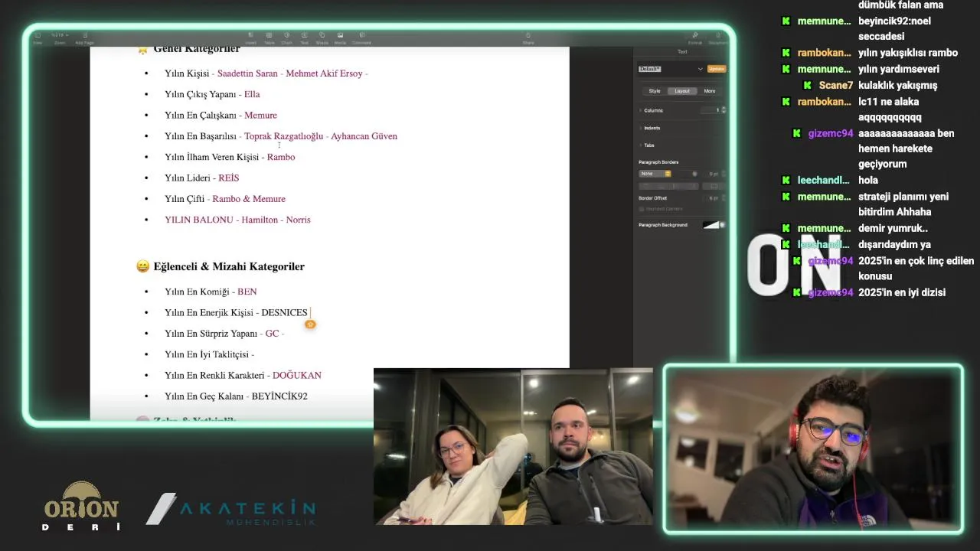Click the border width 0 pt field
The height and width of the screenshot is (551, 980).
coord(714,174)
